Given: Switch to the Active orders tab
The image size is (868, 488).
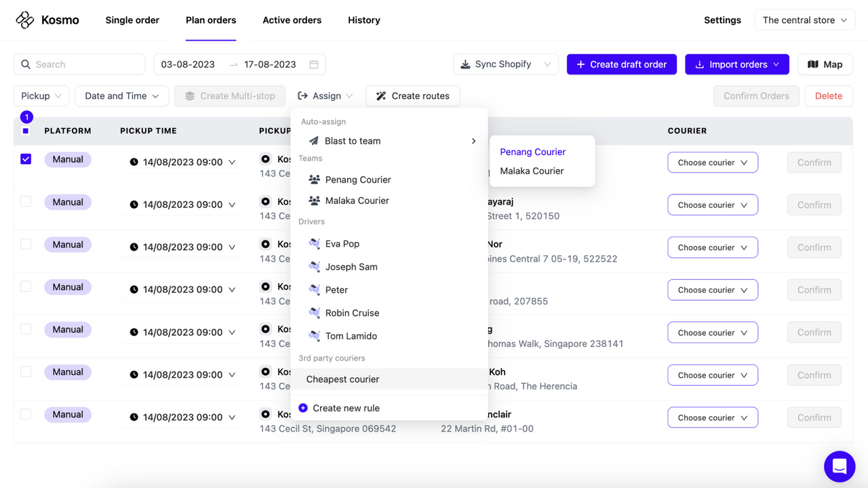Looking at the screenshot, I should (x=292, y=20).
